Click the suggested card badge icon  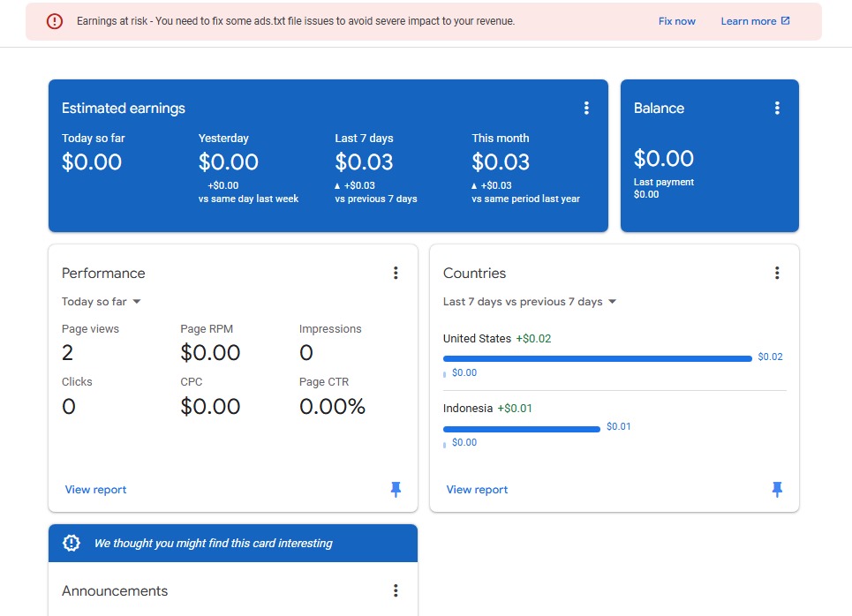click(72, 544)
